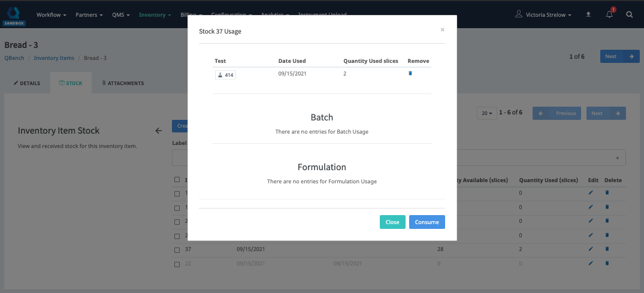Open the test 414 link badge
Image resolution: width=644 pixels, height=293 pixels.
pos(225,75)
